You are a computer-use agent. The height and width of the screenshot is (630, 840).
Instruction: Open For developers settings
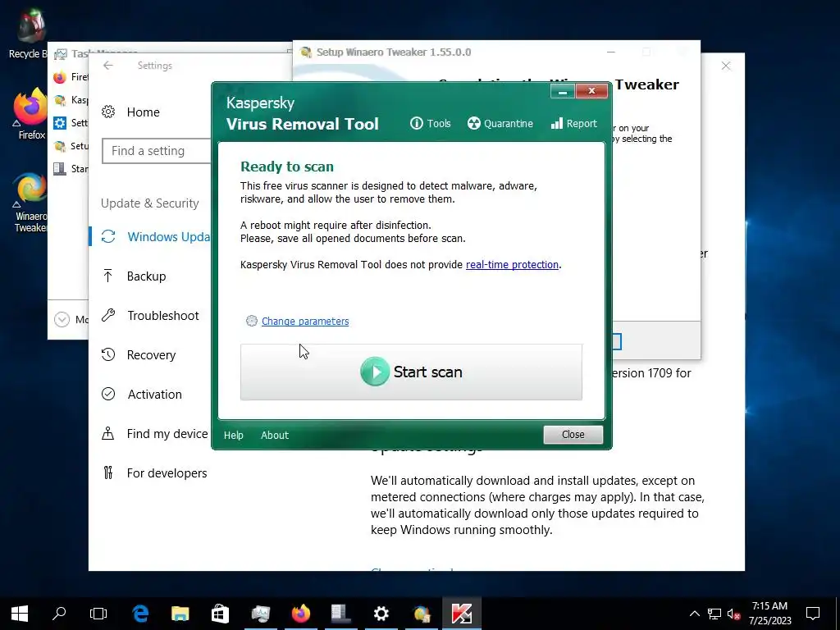pyautogui.click(x=167, y=473)
